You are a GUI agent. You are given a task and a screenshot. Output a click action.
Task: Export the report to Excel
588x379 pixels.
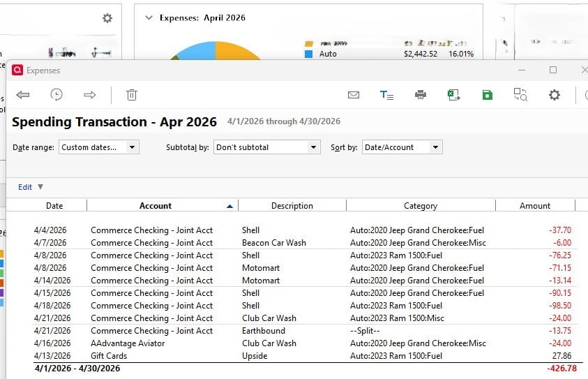tap(453, 95)
